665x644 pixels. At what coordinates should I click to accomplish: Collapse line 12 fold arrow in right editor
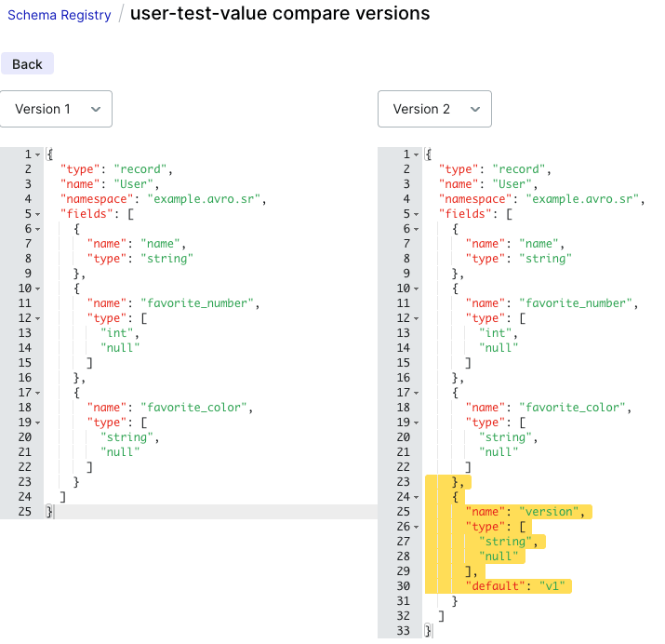click(x=416, y=318)
